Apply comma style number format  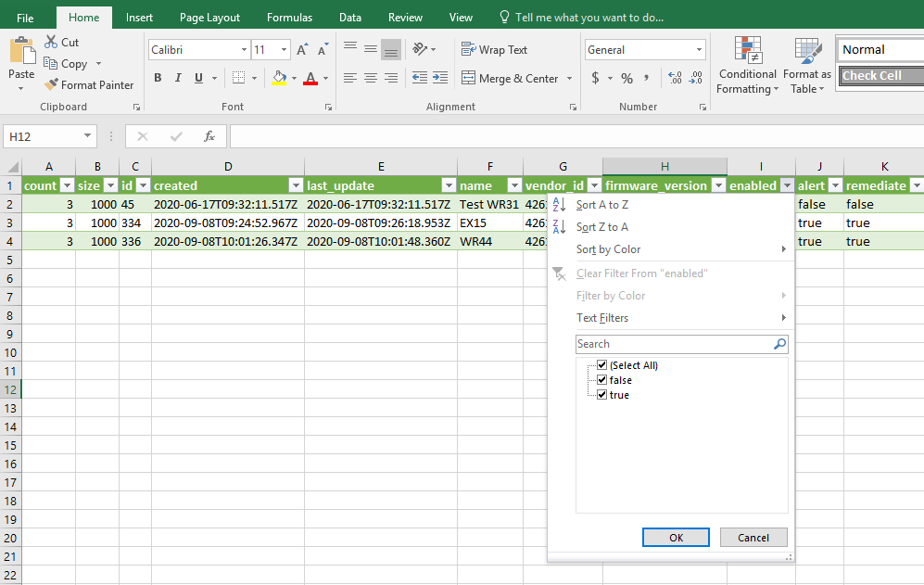click(647, 78)
